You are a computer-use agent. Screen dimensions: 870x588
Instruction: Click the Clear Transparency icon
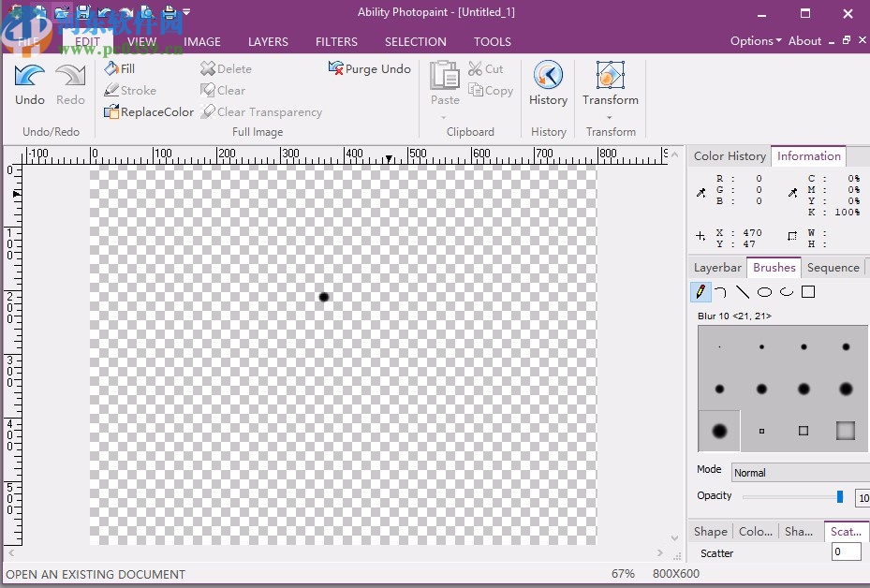tap(208, 111)
